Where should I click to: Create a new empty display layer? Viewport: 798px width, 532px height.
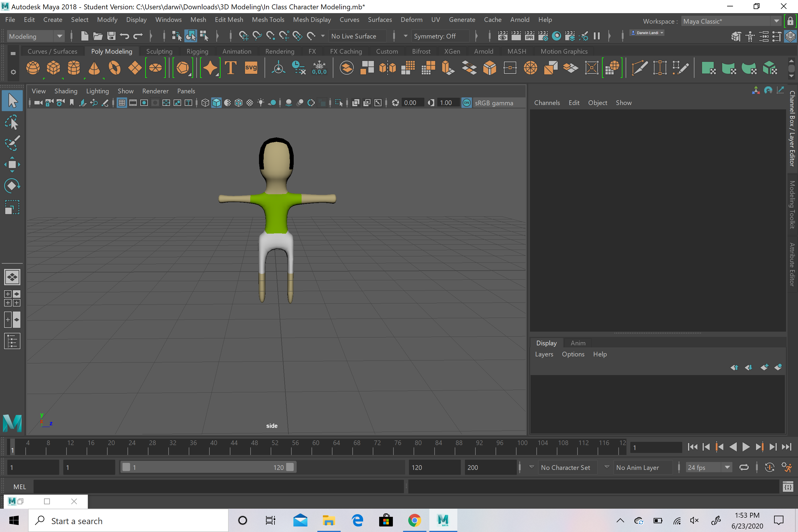click(x=764, y=367)
